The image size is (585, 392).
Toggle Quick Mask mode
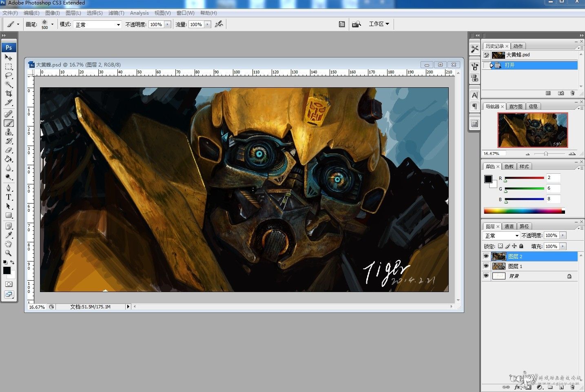(x=9, y=284)
